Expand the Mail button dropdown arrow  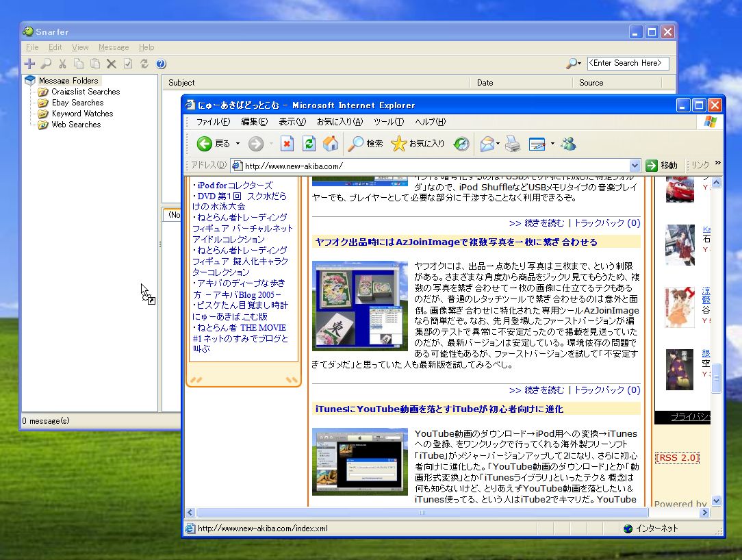pos(498,144)
